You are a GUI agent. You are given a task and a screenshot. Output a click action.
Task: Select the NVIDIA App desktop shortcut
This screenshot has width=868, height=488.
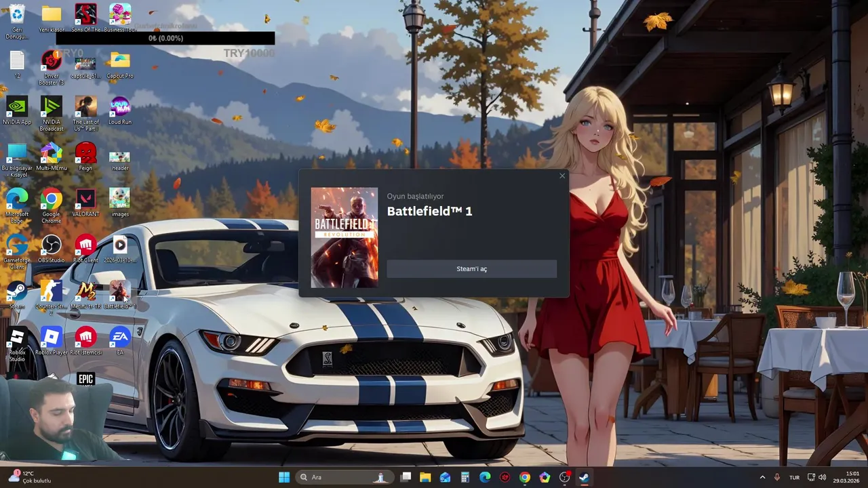[17, 111]
